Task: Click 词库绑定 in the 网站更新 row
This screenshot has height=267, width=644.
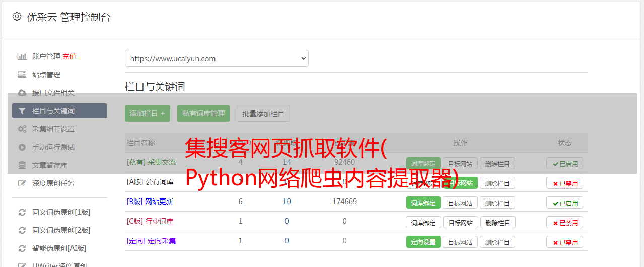Action: [x=423, y=203]
